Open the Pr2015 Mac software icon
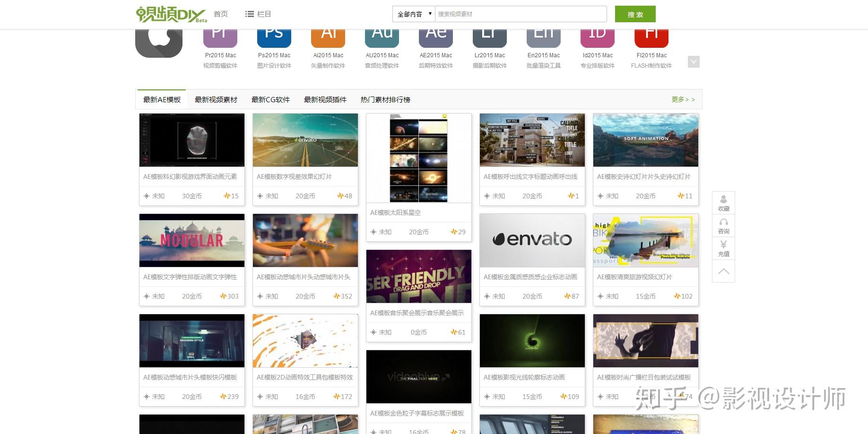868x434 pixels. click(220, 38)
